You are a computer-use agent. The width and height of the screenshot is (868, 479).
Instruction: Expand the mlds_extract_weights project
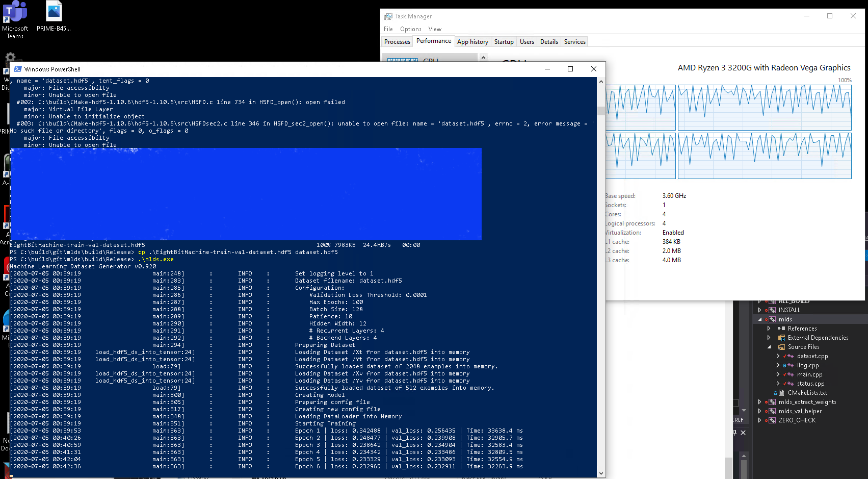pyautogui.click(x=760, y=402)
